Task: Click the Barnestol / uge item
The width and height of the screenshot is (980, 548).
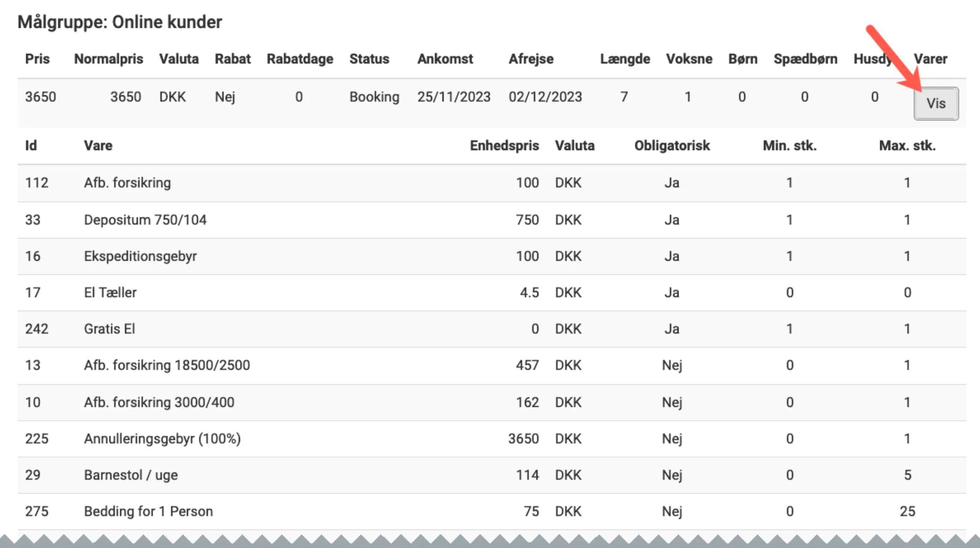Action: point(131,475)
